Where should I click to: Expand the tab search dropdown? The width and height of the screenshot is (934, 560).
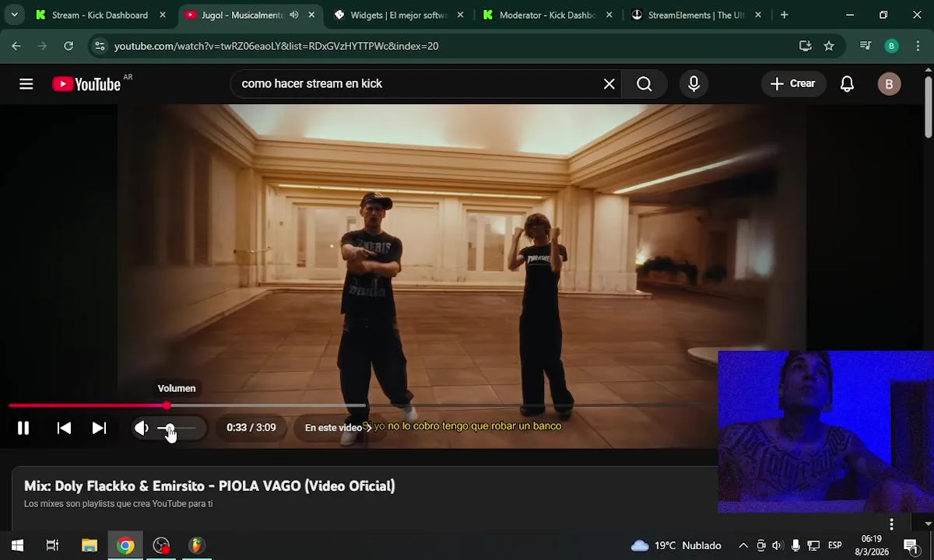tap(14, 15)
